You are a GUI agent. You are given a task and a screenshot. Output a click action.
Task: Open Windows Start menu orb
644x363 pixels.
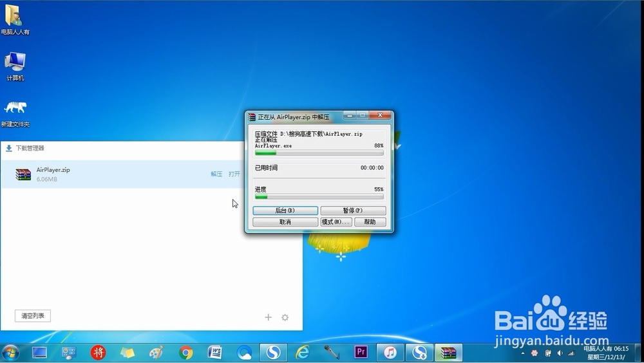pos(11,353)
